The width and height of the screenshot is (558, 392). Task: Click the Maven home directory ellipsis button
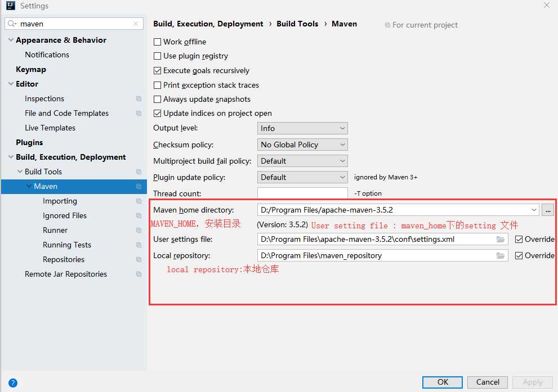tap(548, 210)
